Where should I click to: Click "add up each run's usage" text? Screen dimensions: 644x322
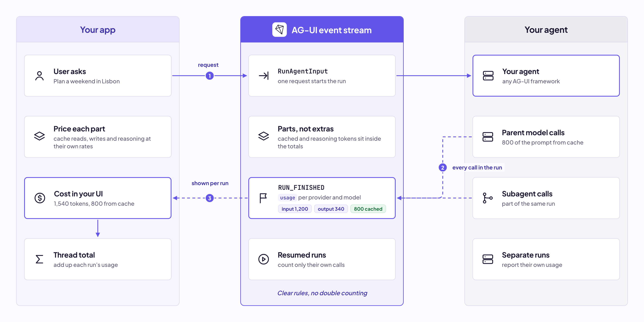tap(86, 265)
